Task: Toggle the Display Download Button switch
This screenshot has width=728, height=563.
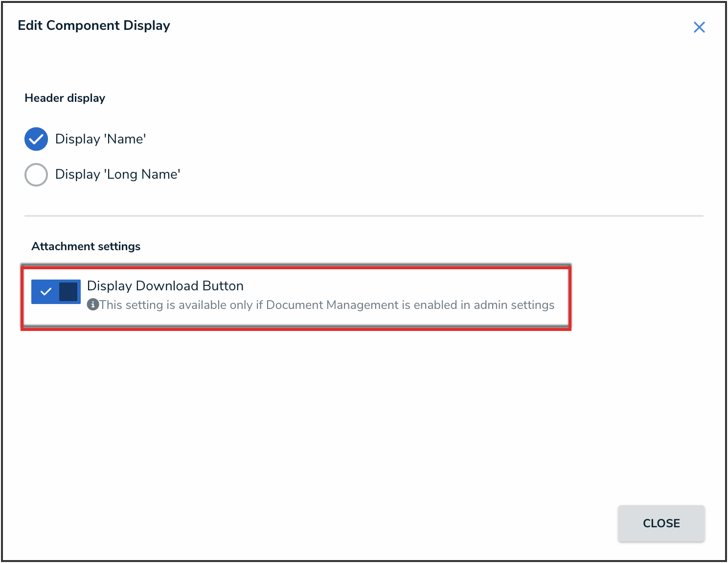Action: click(x=56, y=292)
